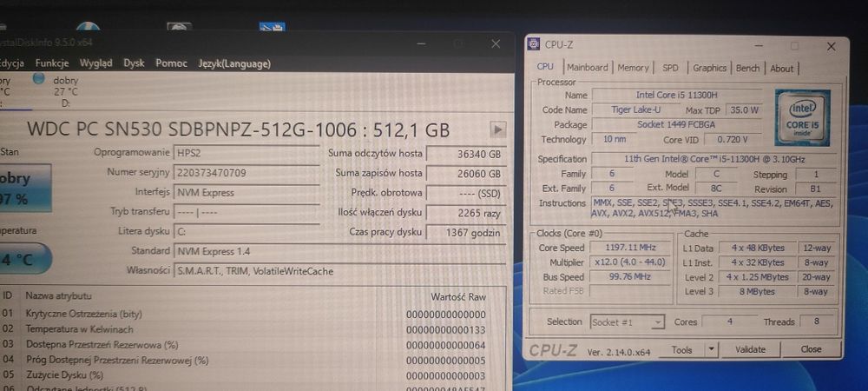868x391 pixels.
Task: Click the Core VID value 0.720 V
Action: point(733,140)
